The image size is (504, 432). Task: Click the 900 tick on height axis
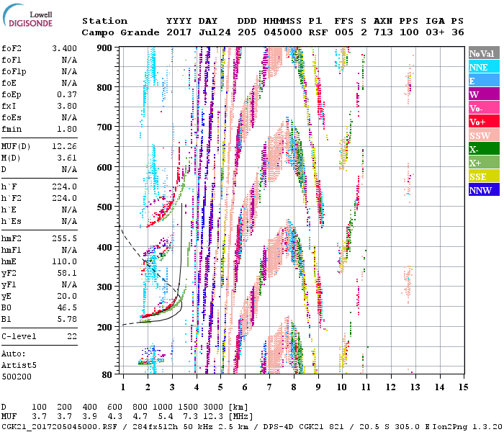[x=104, y=48]
